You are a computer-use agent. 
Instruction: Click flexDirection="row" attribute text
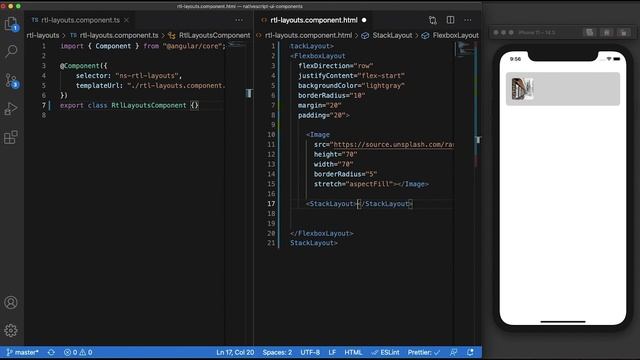click(336, 66)
